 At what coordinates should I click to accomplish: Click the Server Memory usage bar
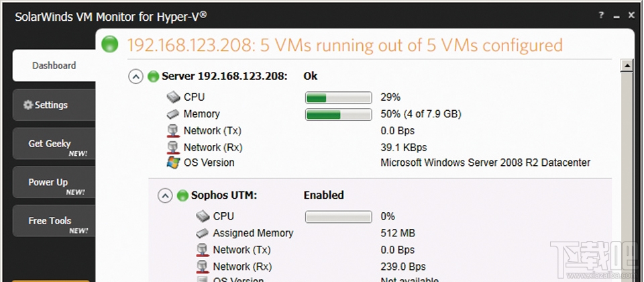click(338, 114)
